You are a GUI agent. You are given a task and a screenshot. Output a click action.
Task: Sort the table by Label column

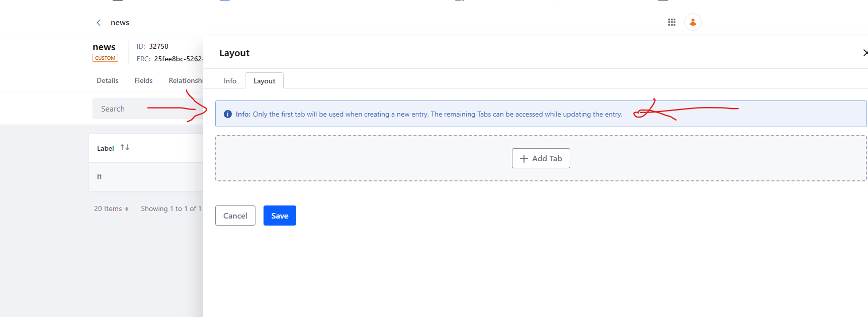[125, 147]
